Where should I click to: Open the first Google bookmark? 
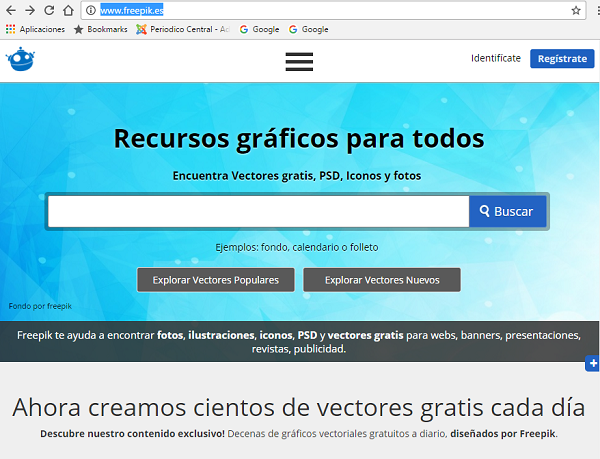click(259, 29)
